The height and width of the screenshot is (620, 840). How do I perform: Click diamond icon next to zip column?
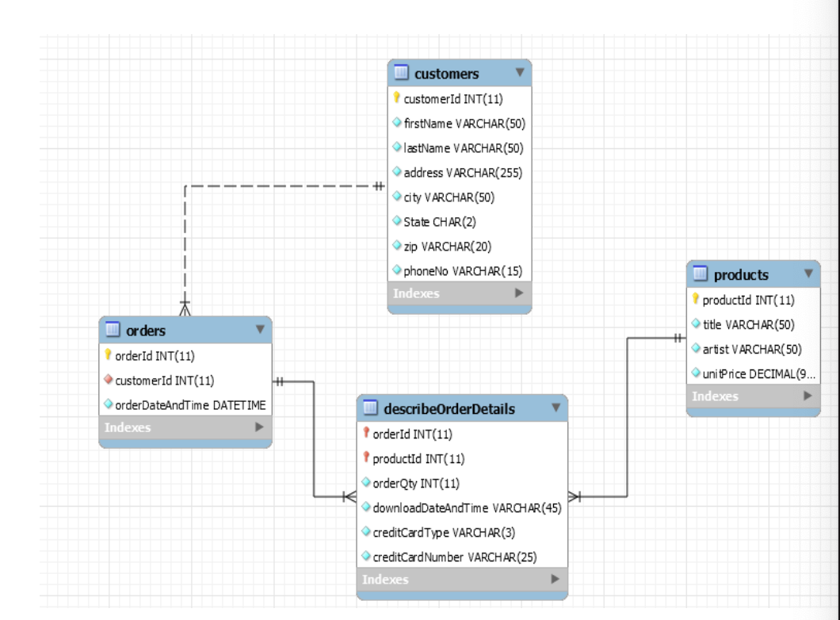[397, 245]
